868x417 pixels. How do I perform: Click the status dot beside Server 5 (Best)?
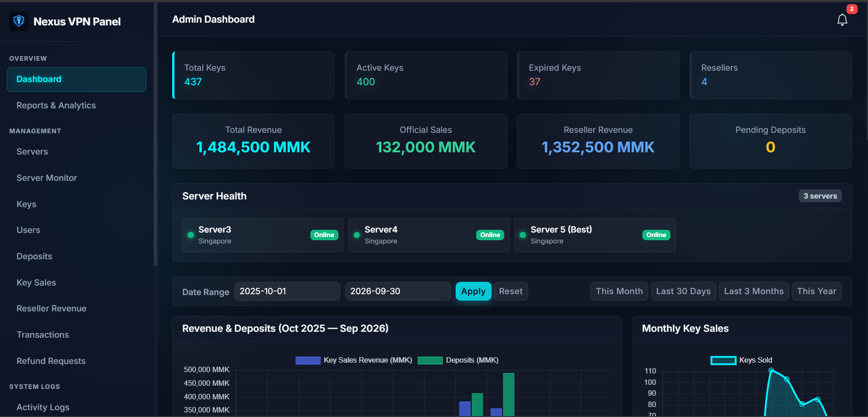(523, 235)
